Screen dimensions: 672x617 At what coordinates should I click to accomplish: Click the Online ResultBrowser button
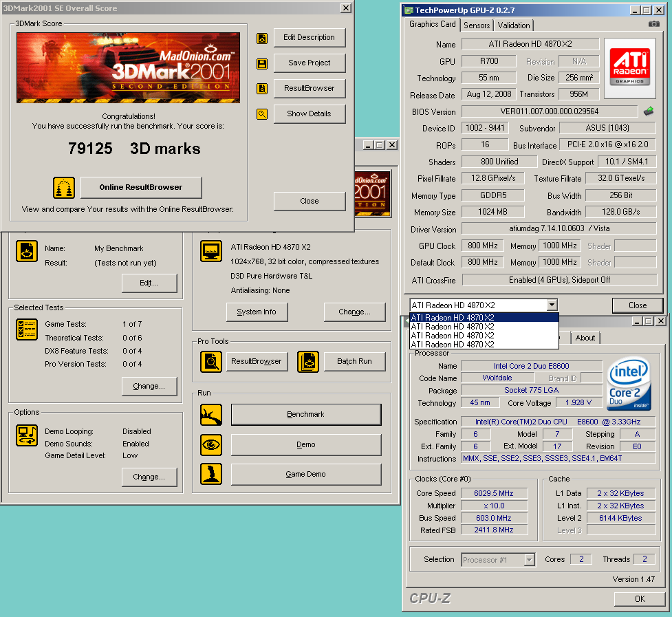click(x=141, y=187)
